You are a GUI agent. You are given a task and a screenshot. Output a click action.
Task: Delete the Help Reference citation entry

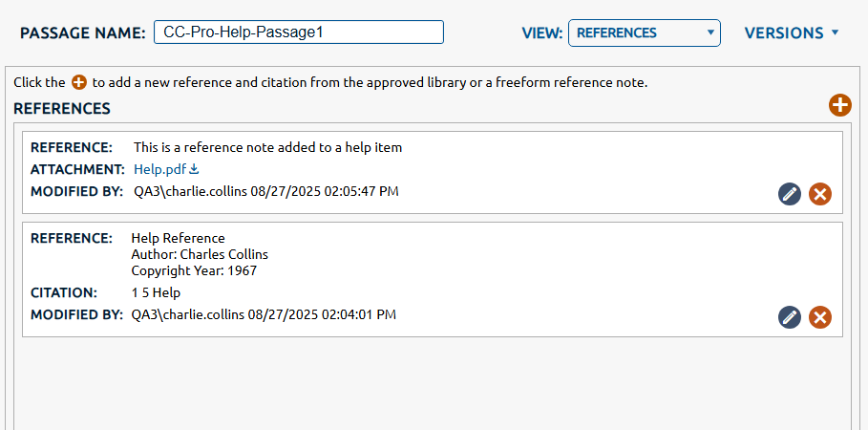[x=819, y=317]
